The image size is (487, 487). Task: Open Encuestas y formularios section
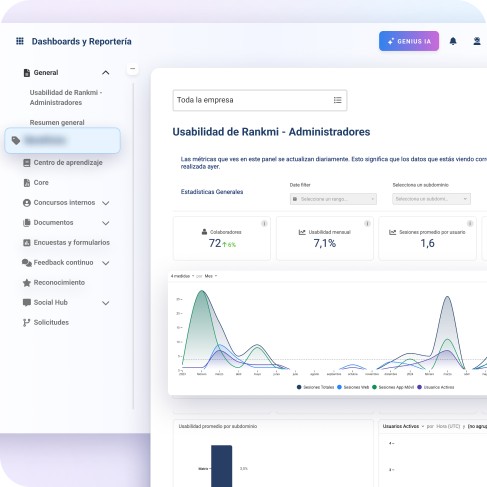pyautogui.click(x=72, y=243)
